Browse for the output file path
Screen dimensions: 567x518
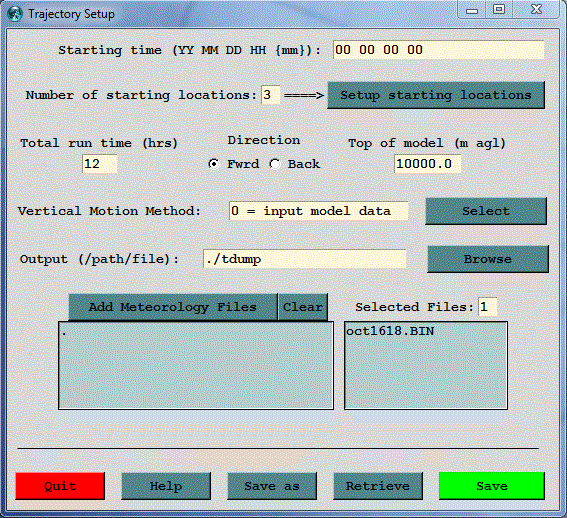pos(487,259)
